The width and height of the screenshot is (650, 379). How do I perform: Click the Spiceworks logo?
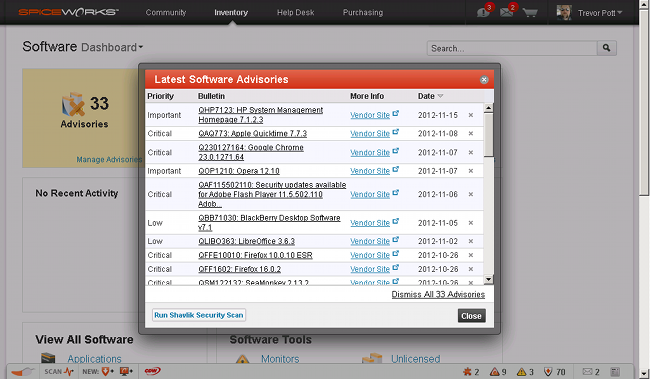[68, 12]
